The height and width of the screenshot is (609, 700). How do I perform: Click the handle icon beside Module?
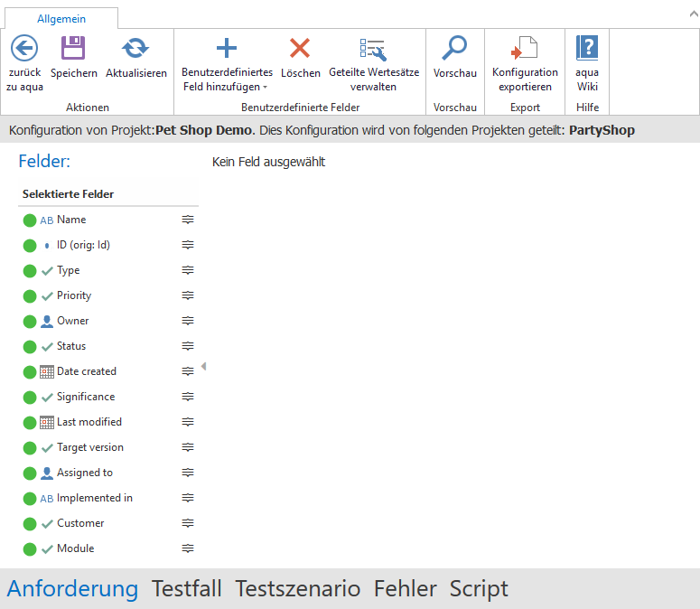pyautogui.click(x=188, y=548)
